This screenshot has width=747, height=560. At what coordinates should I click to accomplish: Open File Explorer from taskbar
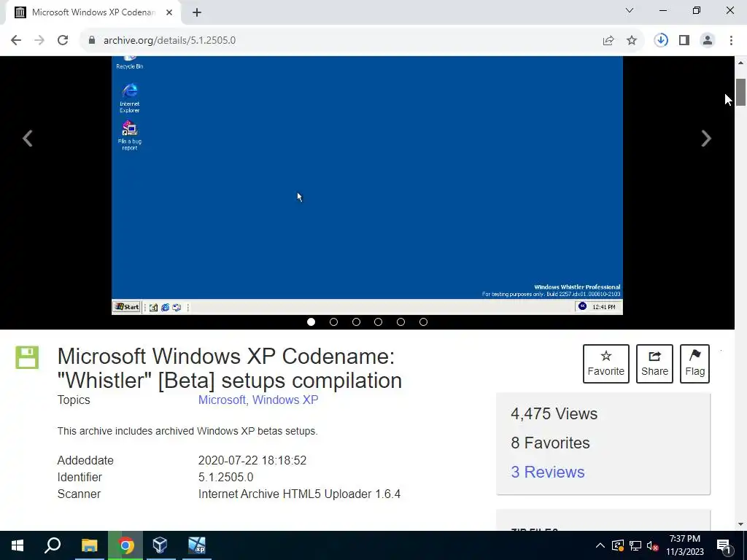[89, 545]
